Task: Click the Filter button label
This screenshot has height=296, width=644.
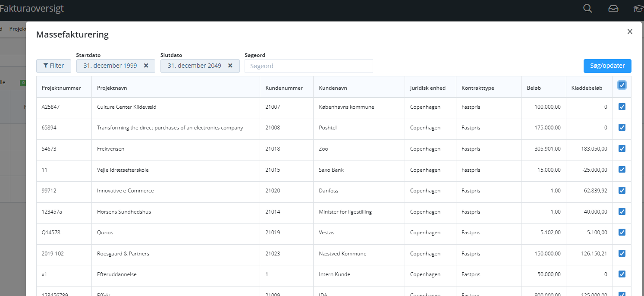Action: [x=56, y=66]
